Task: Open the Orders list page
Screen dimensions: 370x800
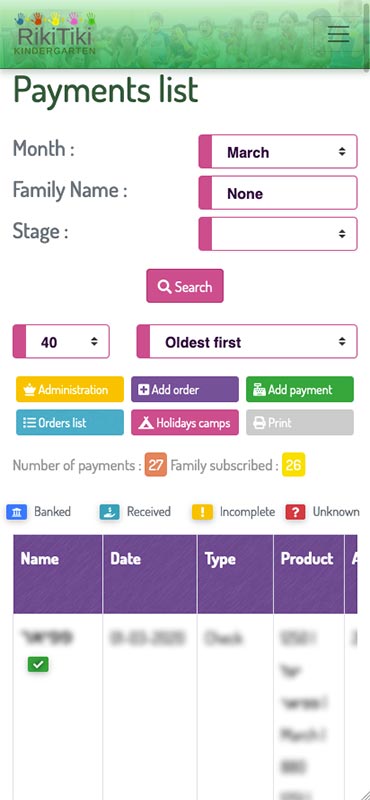Action: pyautogui.click(x=70, y=422)
